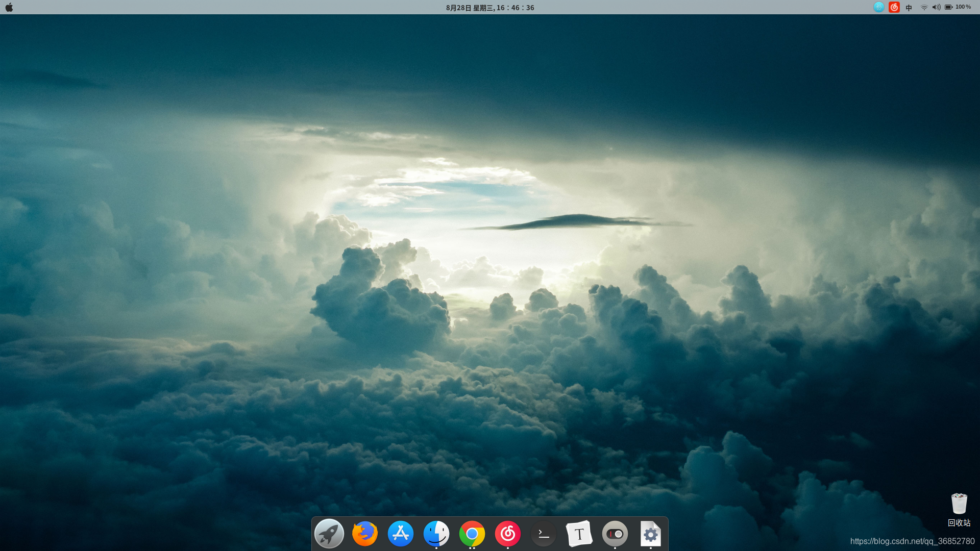Click the battery status icon
980x551 pixels.
949,7
